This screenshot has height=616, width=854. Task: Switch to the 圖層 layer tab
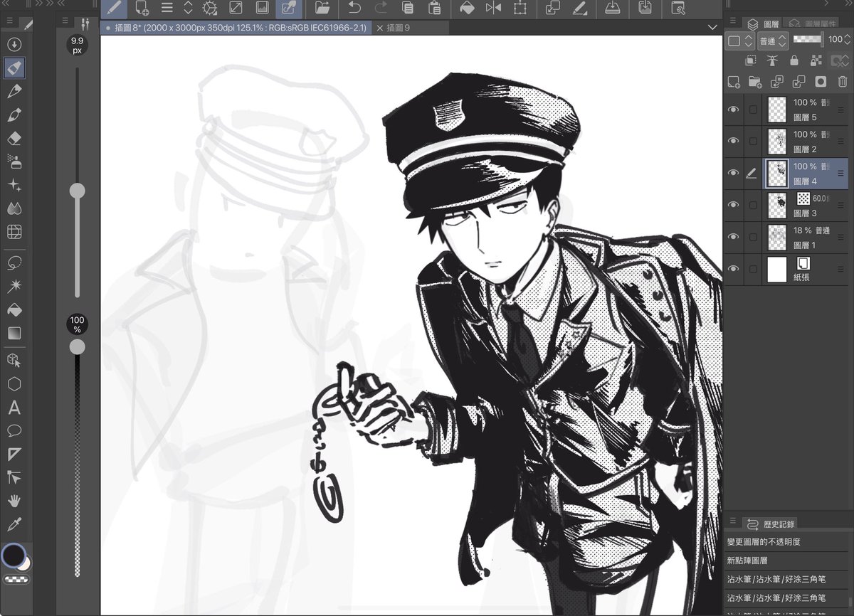click(761, 23)
